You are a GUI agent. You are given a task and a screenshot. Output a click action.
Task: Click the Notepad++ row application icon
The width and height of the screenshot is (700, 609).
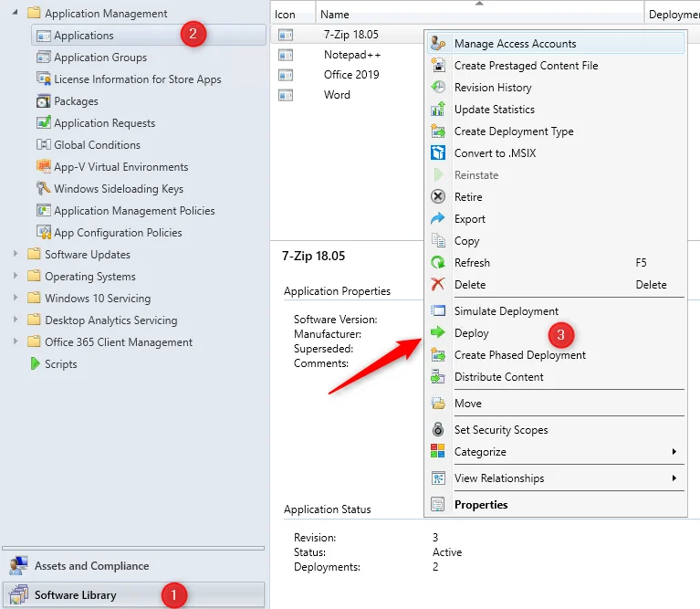[x=286, y=55]
